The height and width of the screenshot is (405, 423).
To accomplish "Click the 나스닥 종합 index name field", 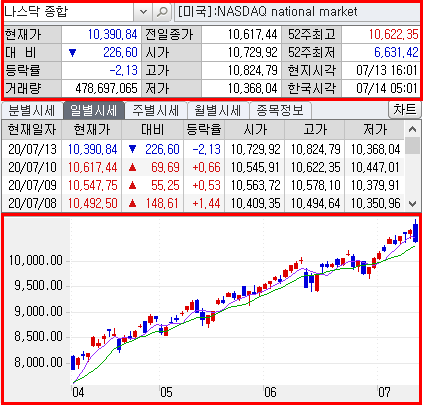I will coord(69,12).
